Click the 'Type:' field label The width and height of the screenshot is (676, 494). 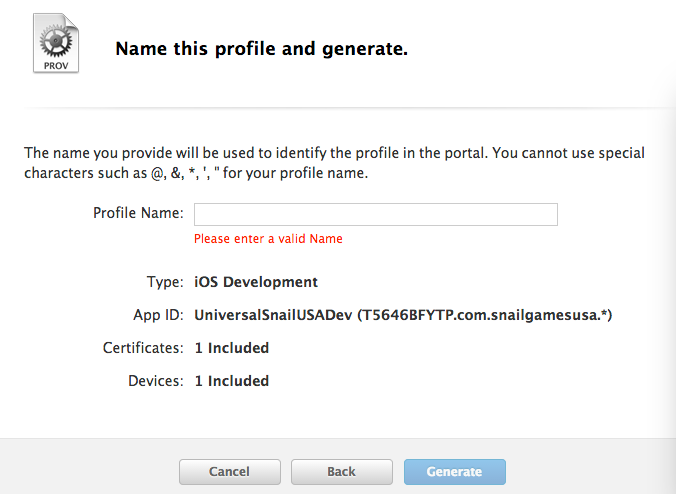(165, 282)
